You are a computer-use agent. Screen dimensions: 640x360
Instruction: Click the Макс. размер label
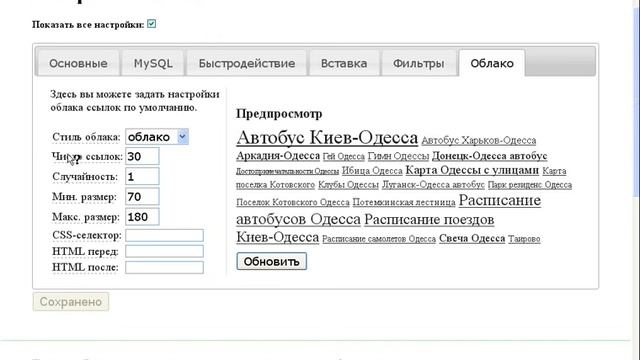coord(86,217)
